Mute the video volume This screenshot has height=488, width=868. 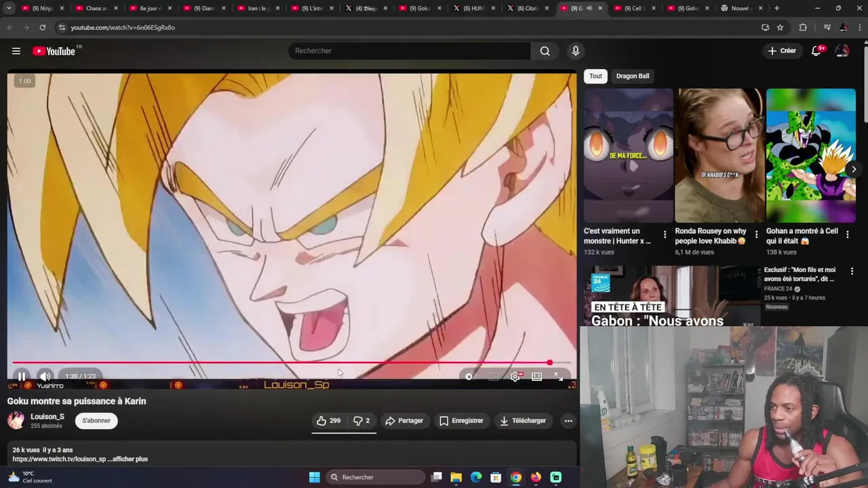click(45, 376)
